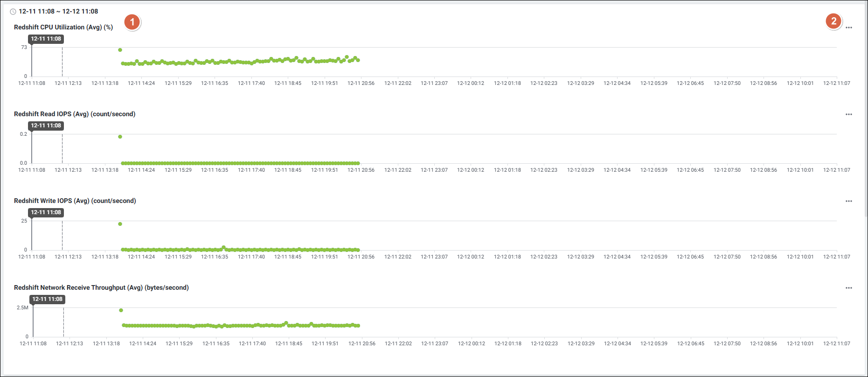
Task: Open more options for the Write IOPS chart
Action: pyautogui.click(x=848, y=201)
